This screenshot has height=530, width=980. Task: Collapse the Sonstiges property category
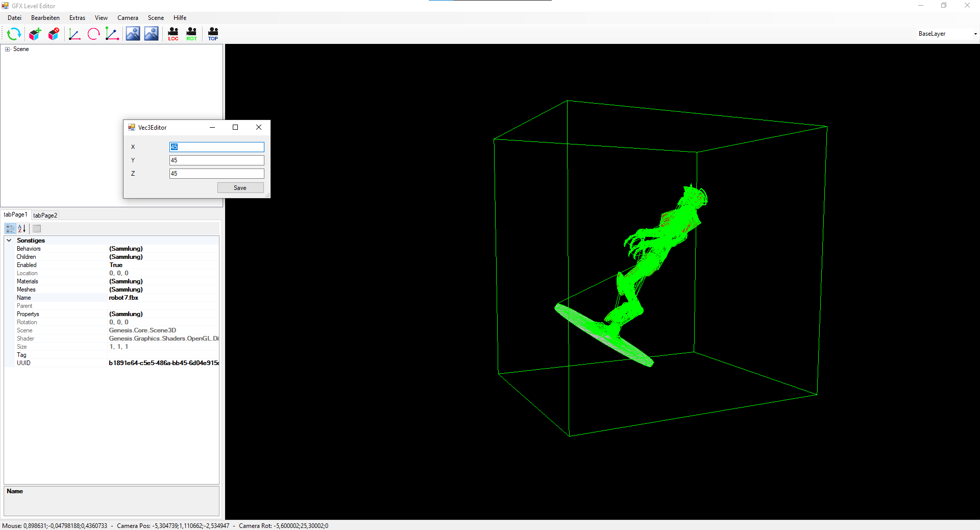9,240
